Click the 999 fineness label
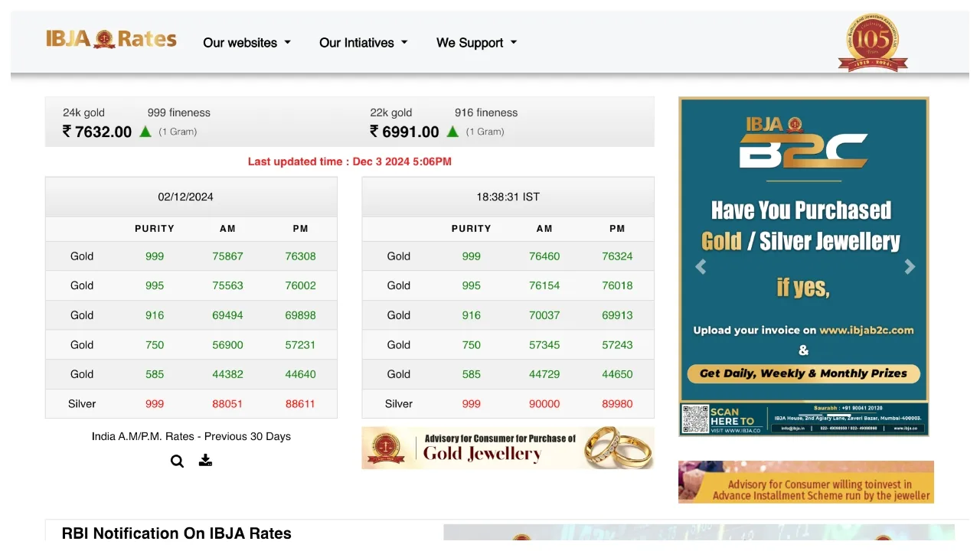 pyautogui.click(x=179, y=112)
